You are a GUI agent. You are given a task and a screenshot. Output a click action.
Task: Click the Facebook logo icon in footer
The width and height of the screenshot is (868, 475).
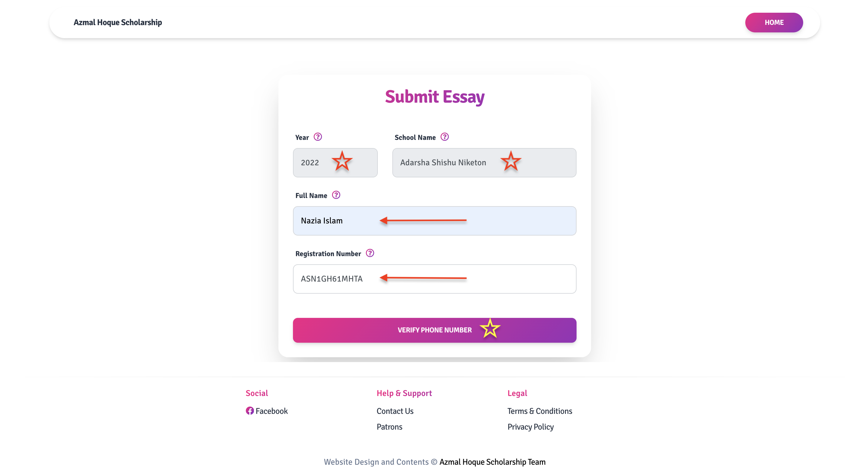(250, 411)
